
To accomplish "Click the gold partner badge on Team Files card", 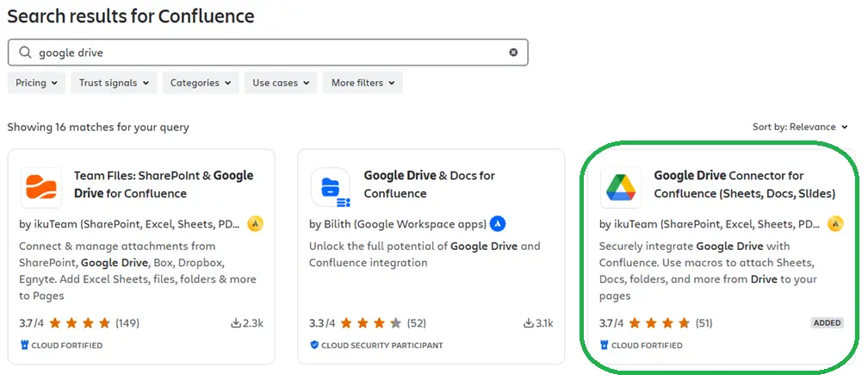I will (255, 224).
